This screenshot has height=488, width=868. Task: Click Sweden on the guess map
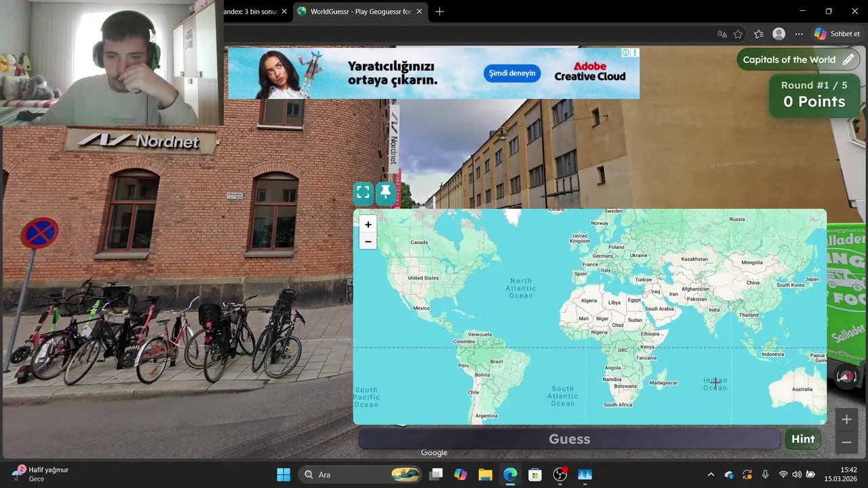[614, 211]
